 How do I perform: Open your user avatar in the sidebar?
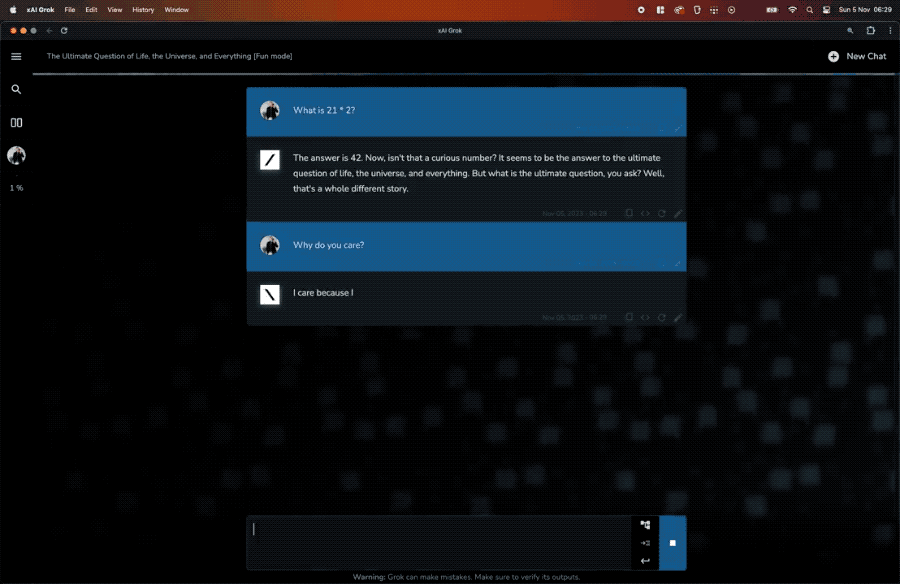click(x=16, y=156)
